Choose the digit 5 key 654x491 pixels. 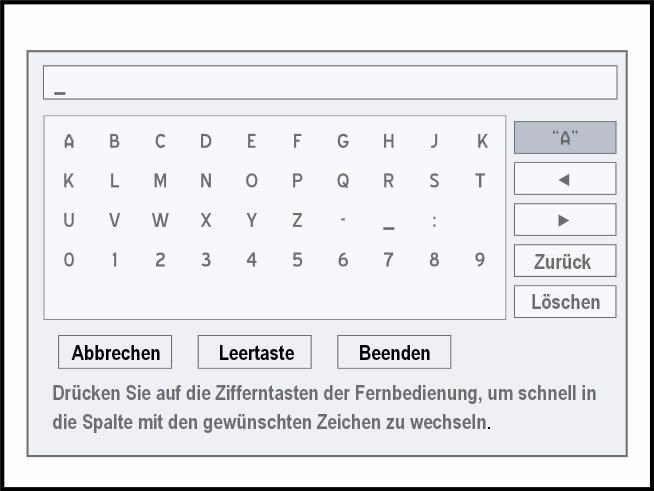click(297, 260)
